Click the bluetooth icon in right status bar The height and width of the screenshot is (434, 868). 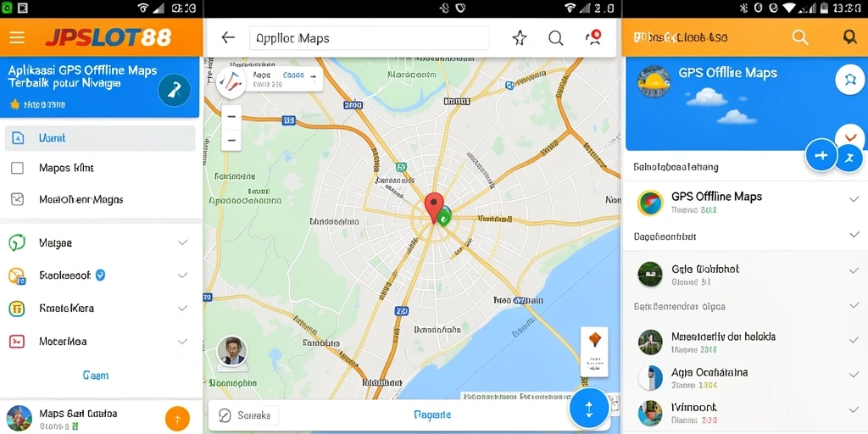[743, 8]
